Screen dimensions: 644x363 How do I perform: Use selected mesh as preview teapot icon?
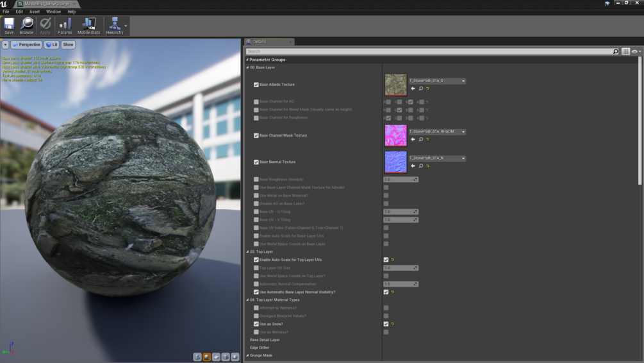(x=235, y=357)
